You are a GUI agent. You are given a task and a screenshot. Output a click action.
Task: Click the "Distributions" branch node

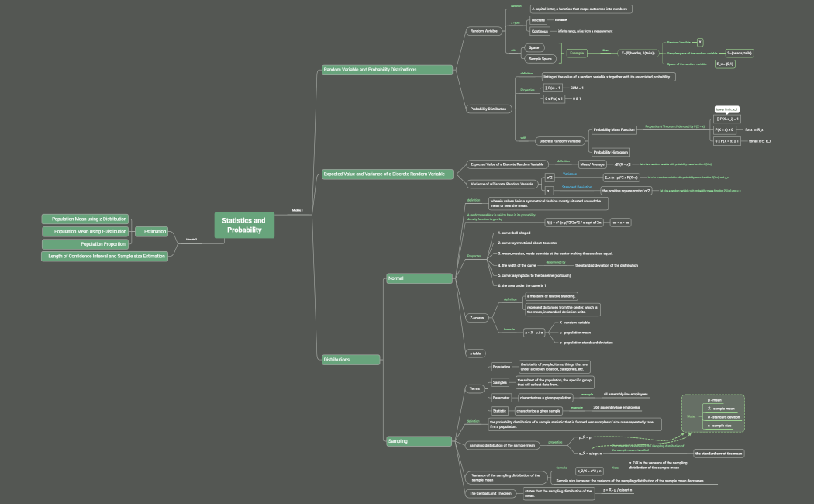pyautogui.click(x=351, y=359)
